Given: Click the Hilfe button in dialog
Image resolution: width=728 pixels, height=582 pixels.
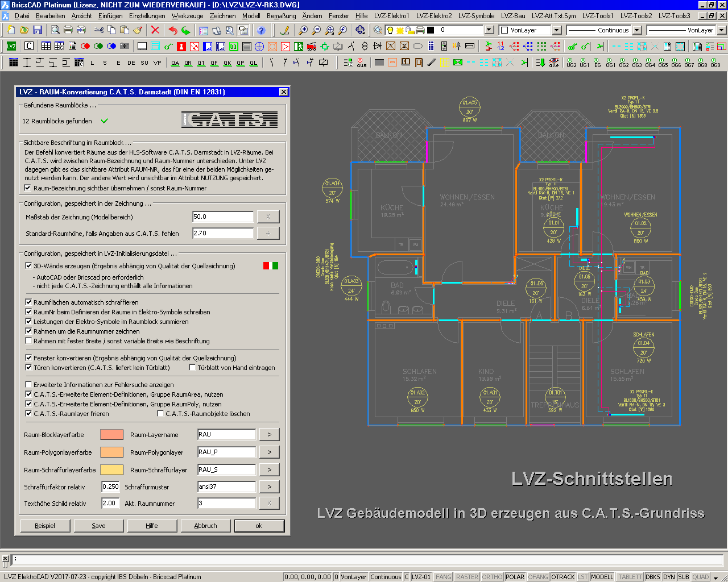Looking at the screenshot, I should point(152,526).
